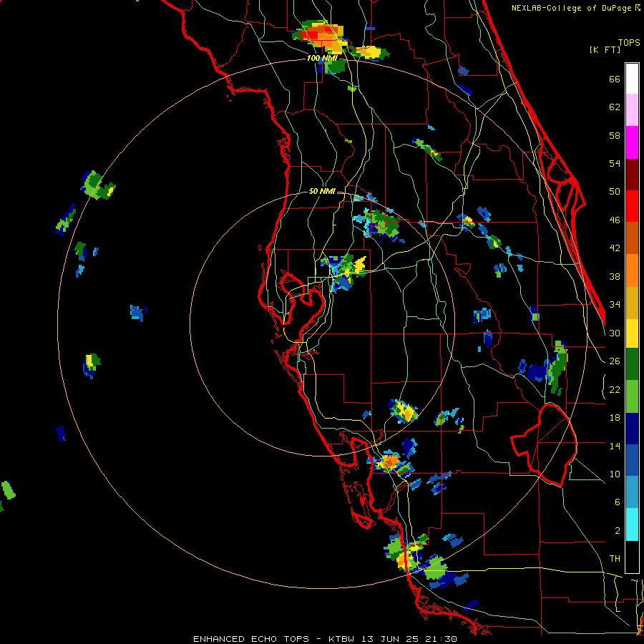
Task: Click the legend value 2
Action: tap(617, 531)
